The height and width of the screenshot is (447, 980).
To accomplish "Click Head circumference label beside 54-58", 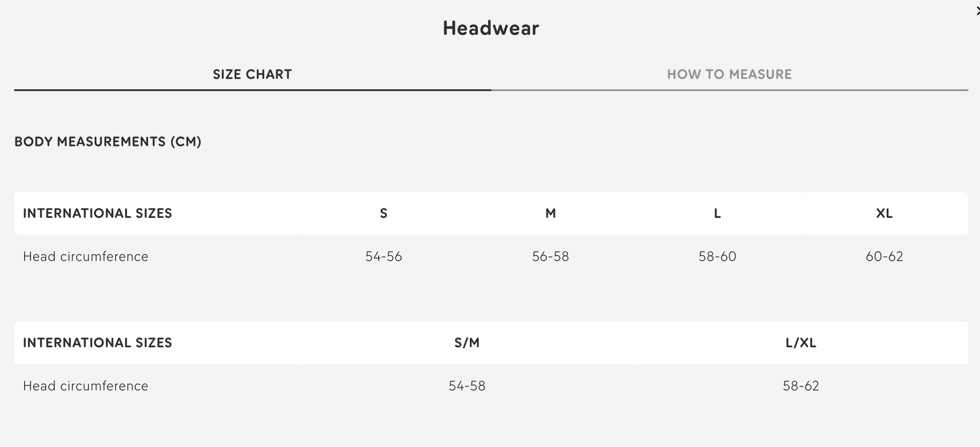I will tap(86, 386).
